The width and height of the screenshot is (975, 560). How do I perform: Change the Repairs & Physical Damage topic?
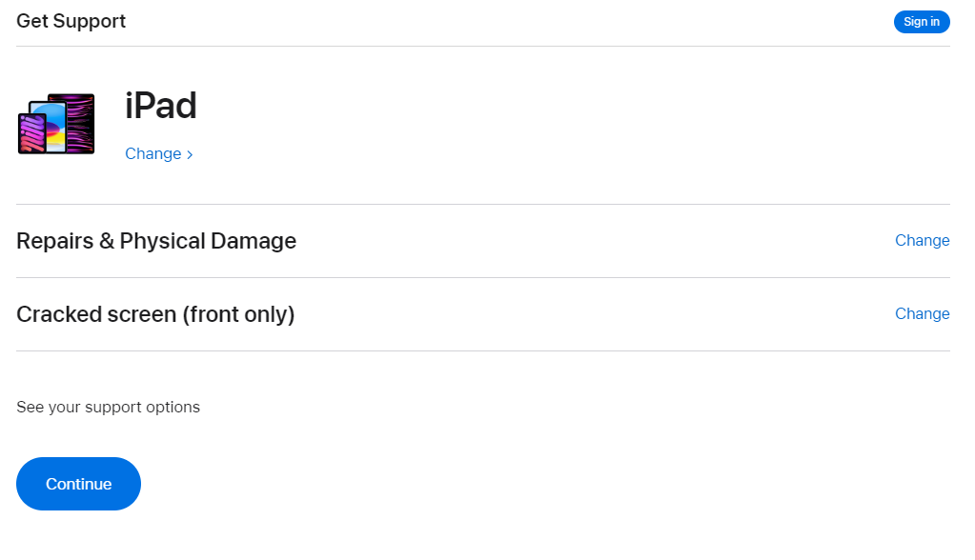(x=922, y=240)
